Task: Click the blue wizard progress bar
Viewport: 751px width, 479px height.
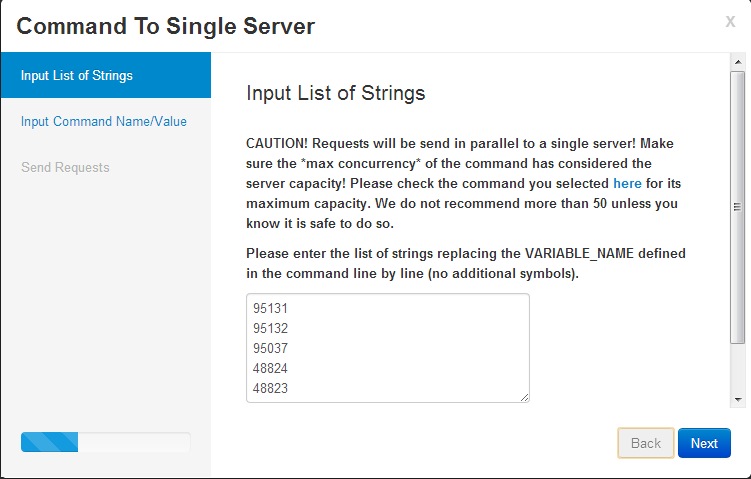Action: (49, 442)
